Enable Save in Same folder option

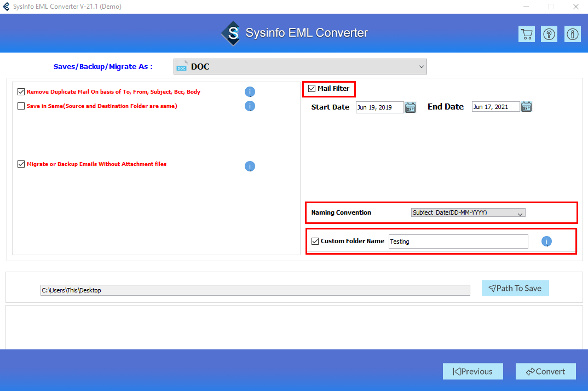21,105
